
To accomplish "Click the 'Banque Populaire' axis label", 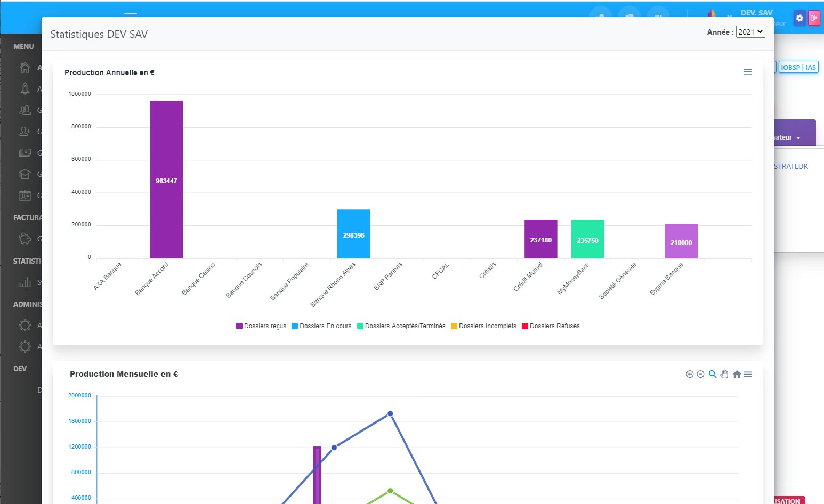I will pos(289,281).
